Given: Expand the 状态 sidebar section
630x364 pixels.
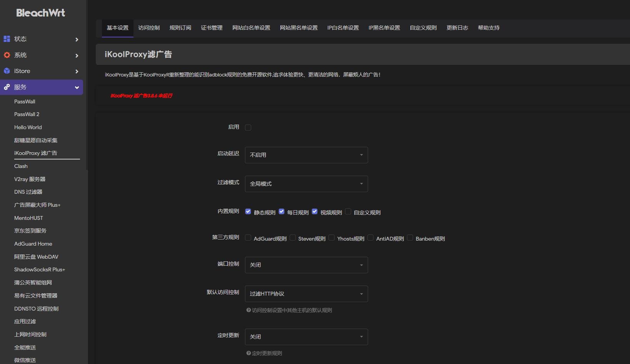Looking at the screenshot, I should (77, 39).
